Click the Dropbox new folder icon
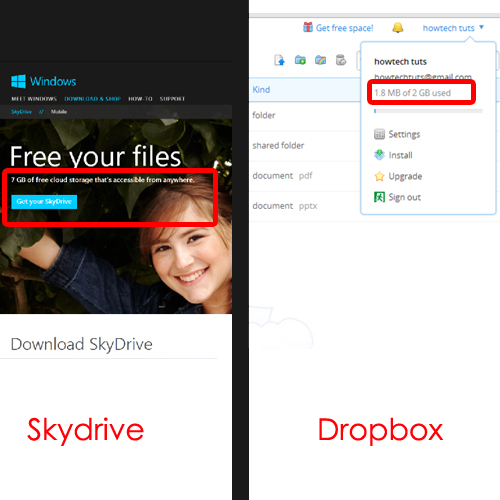The image size is (500, 500). point(300,60)
